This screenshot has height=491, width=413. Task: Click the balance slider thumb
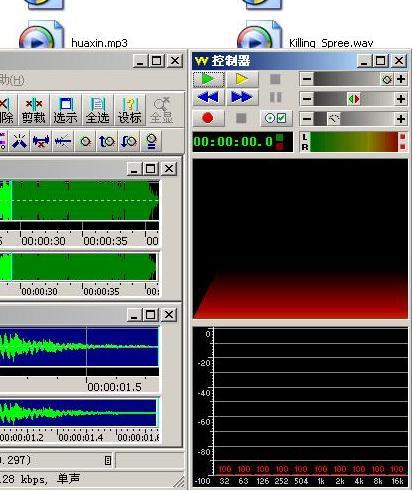354,99
